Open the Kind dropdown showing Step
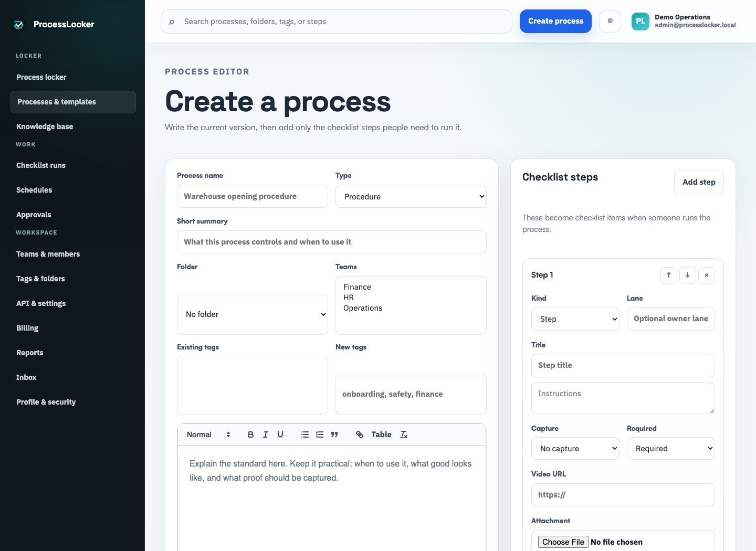Image resolution: width=756 pixels, height=551 pixels. click(x=575, y=319)
